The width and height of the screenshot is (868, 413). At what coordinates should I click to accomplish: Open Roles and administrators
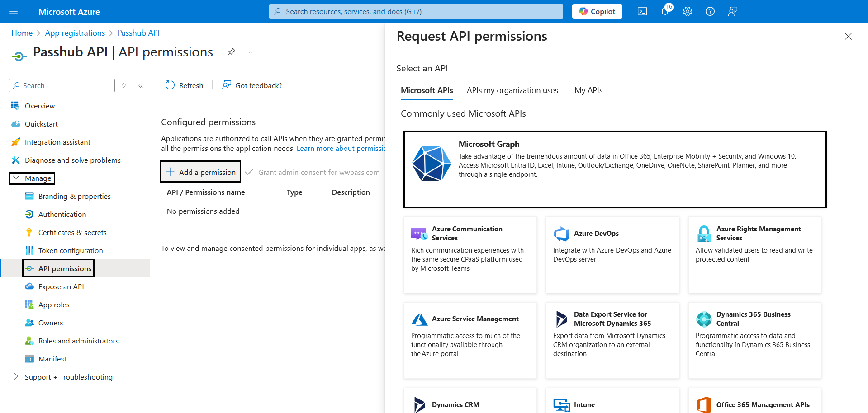(x=78, y=341)
